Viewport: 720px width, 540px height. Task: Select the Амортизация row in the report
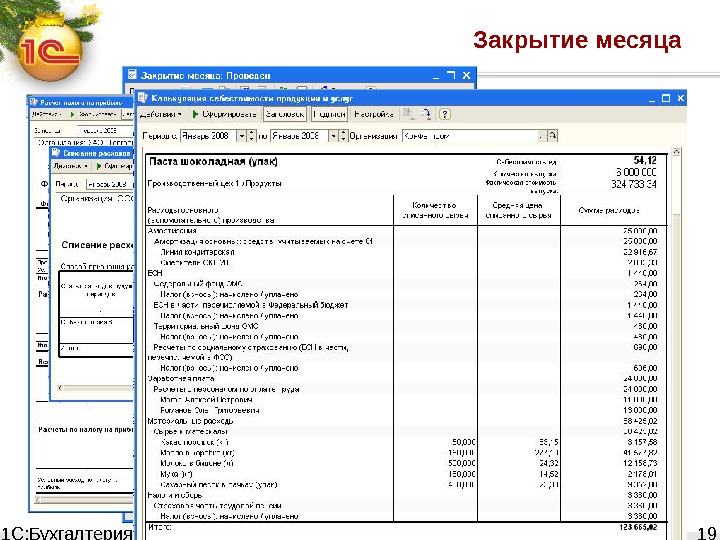tap(406, 231)
